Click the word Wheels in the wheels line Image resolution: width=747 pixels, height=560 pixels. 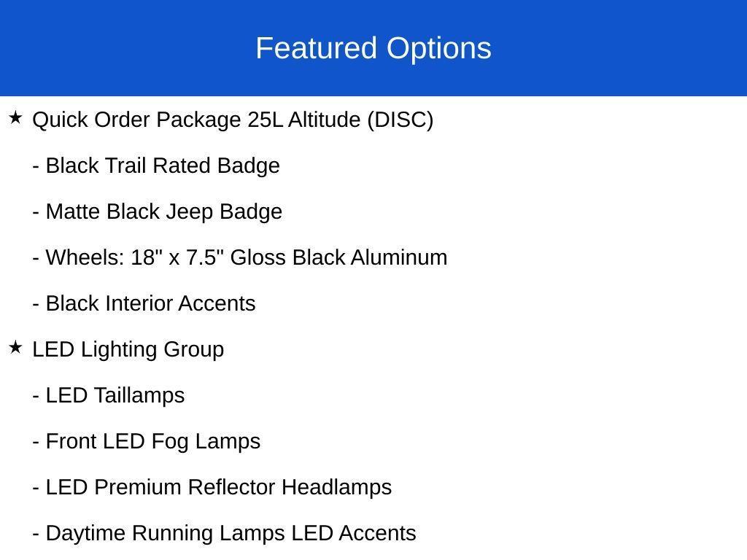[x=85, y=257]
